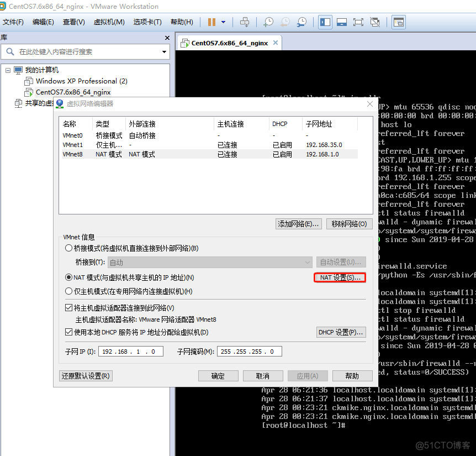Click the search magnifier in the library
The image size is (476, 456).
10,51
